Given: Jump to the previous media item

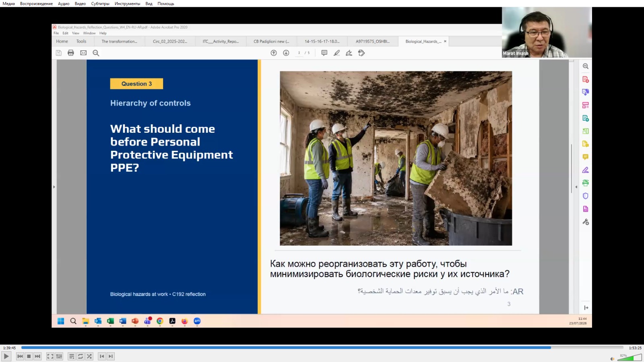Looking at the screenshot, I should 20,356.
